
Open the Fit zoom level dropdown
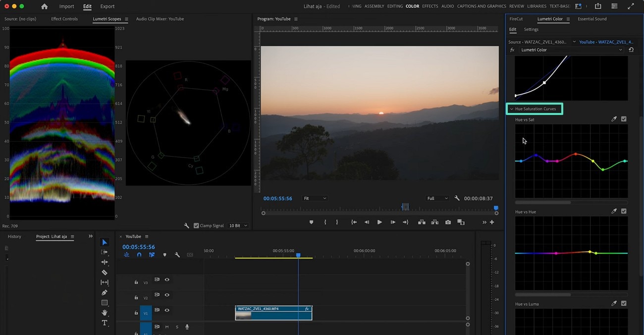pyautogui.click(x=315, y=198)
